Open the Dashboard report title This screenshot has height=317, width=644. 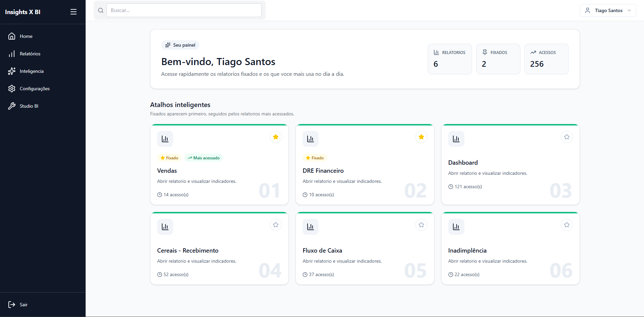pos(463,163)
